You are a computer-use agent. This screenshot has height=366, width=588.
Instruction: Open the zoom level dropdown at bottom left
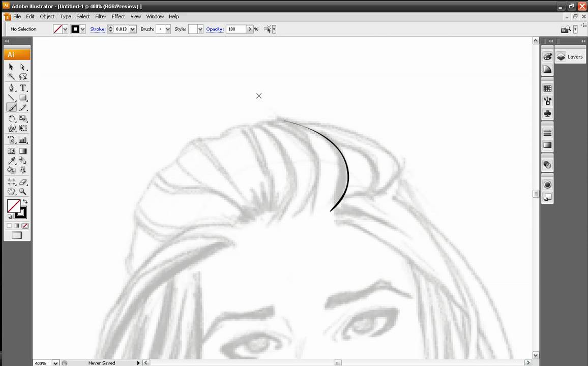click(55, 363)
